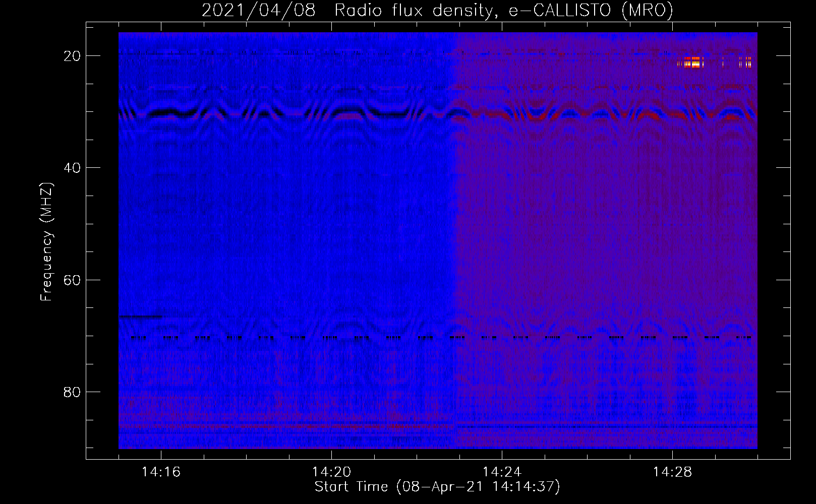Click the '60' frequency tick label
This screenshot has height=504, width=816.
click(72, 280)
